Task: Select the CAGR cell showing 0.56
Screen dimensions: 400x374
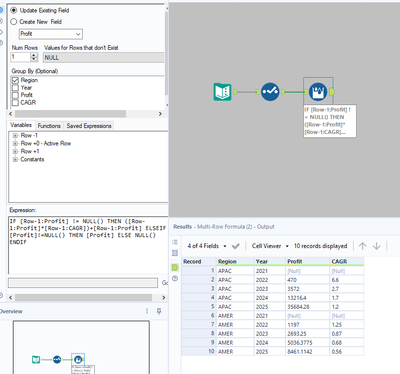Action: click(x=347, y=352)
